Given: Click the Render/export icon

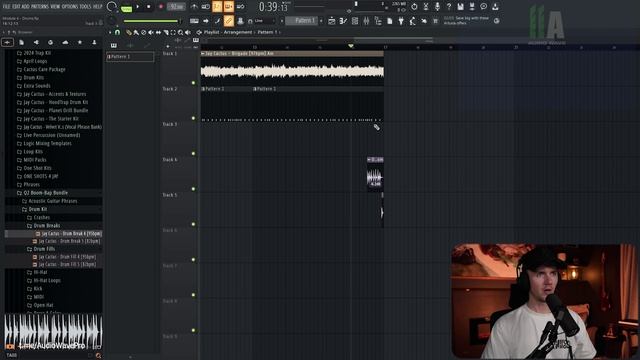Looking at the screenshot, I should point(472,7).
